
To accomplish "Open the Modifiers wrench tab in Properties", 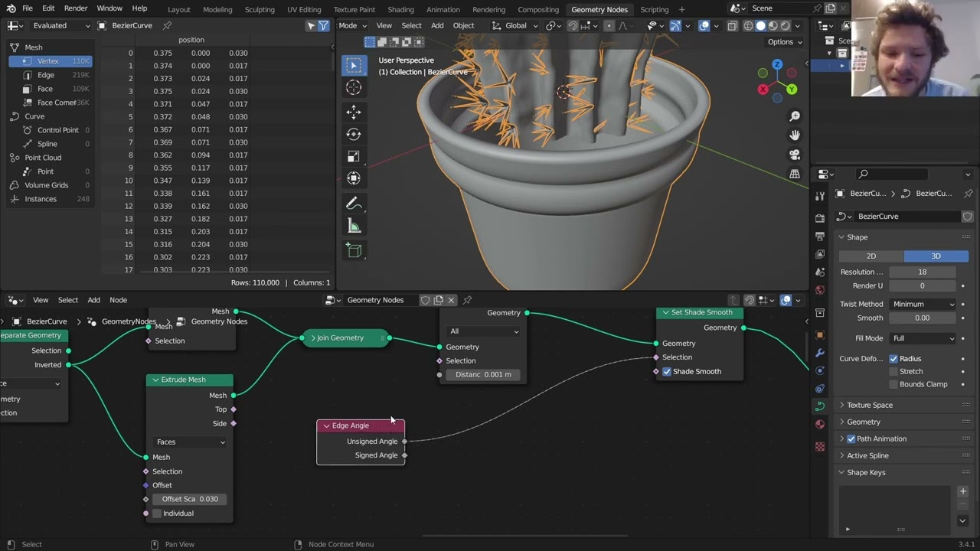I will coord(820,353).
